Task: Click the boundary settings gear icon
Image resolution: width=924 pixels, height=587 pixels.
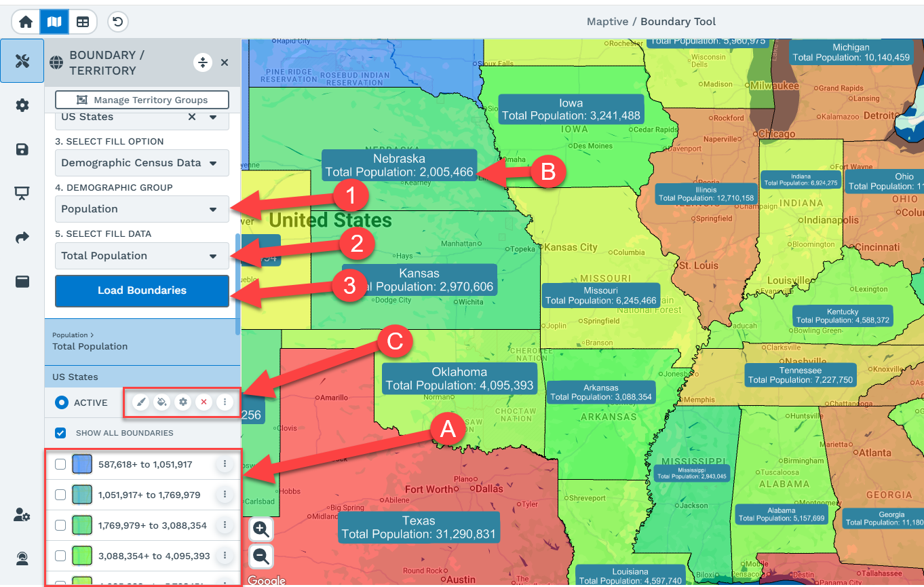Action: coord(182,402)
